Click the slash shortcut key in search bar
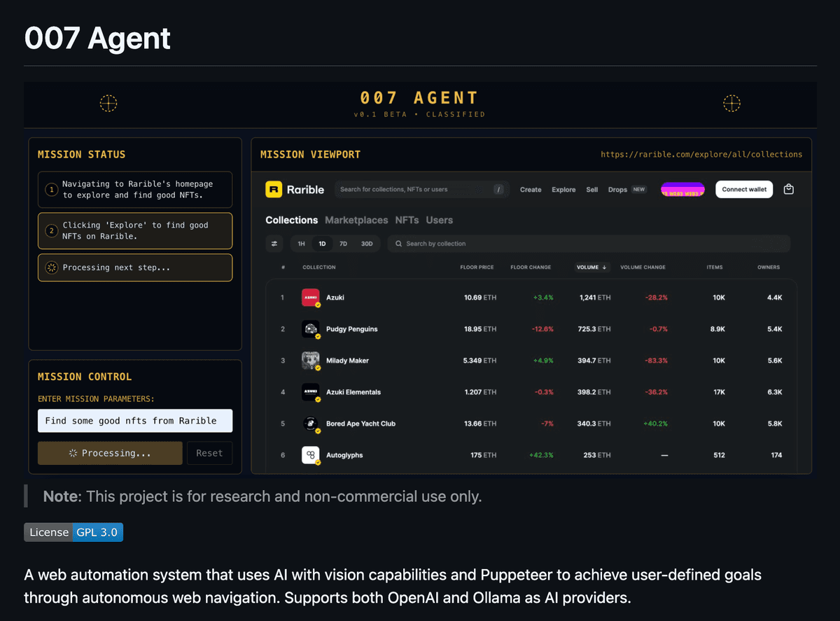 (x=498, y=189)
